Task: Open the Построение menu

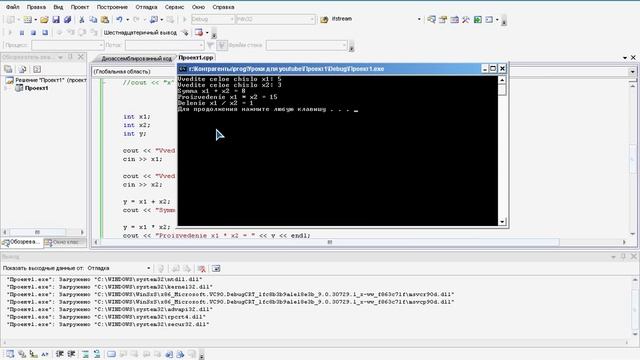Action: pos(112,7)
